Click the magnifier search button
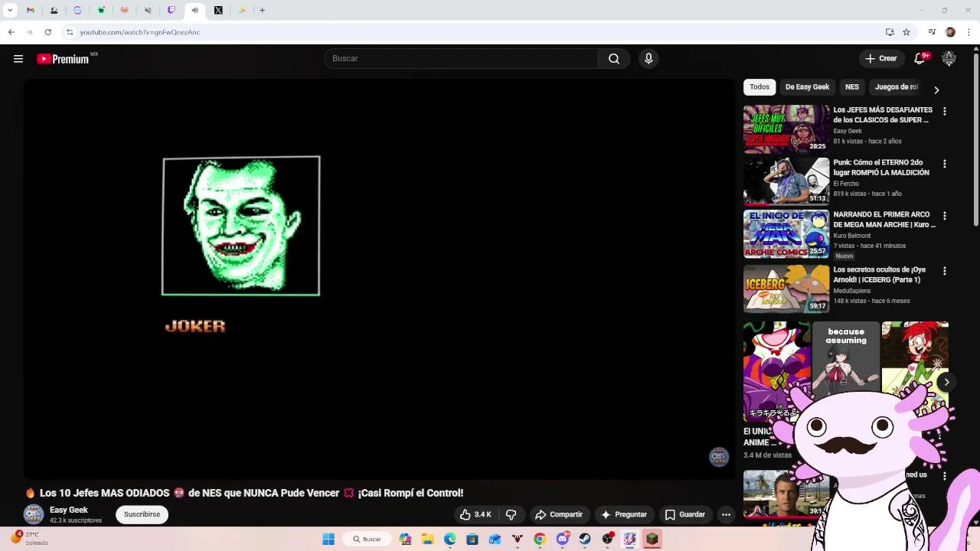980x551 pixels. (614, 58)
